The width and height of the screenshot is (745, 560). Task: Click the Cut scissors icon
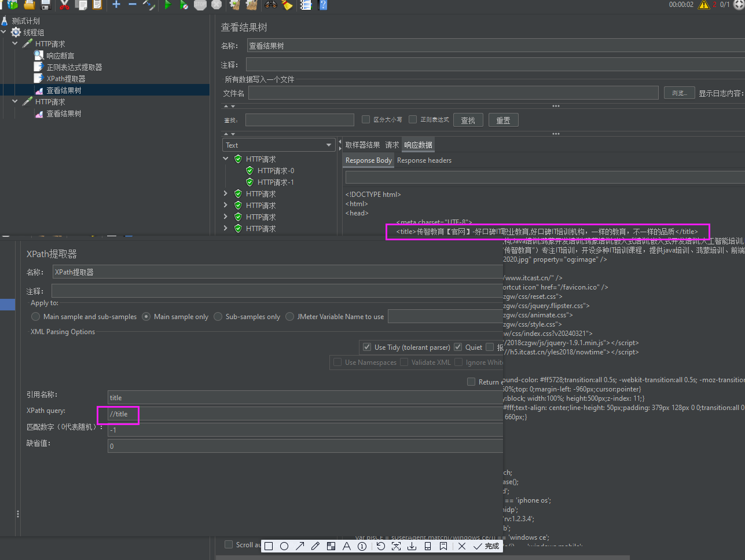point(65,5)
